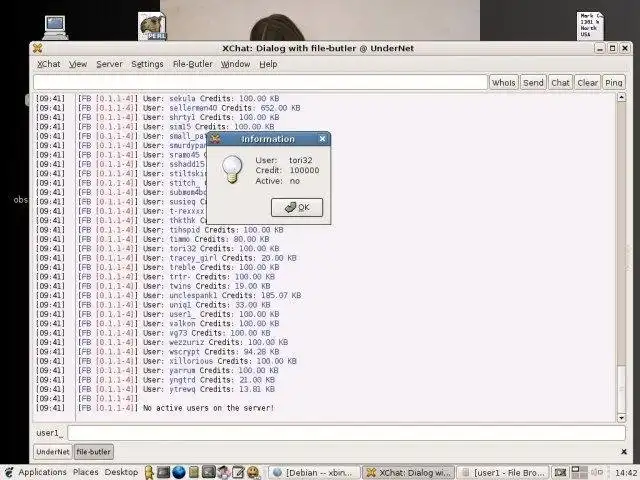The image size is (640, 480).
Task: Click the GNOME foot icon in panel
Action: [9, 472]
